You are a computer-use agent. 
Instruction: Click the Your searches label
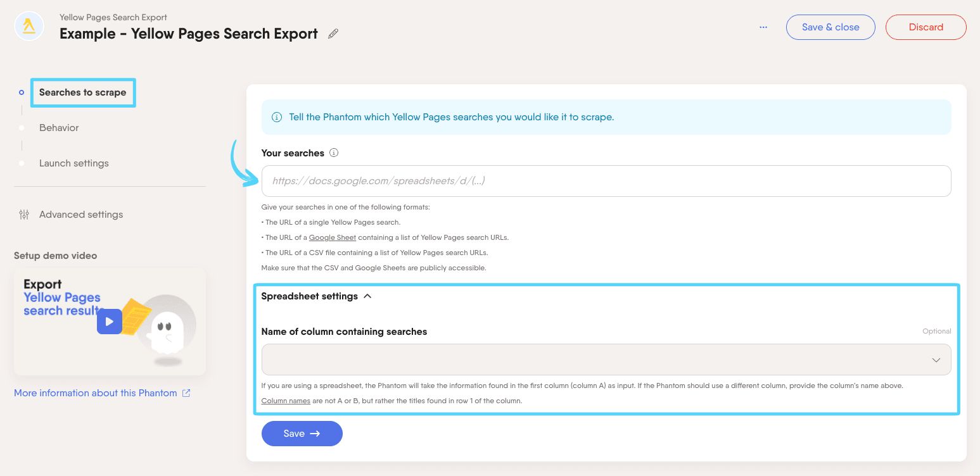pyautogui.click(x=293, y=153)
